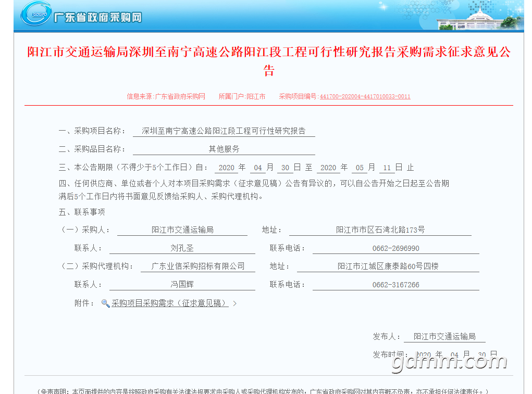Click the 广东省政府采购网 site title text

click(97, 17)
